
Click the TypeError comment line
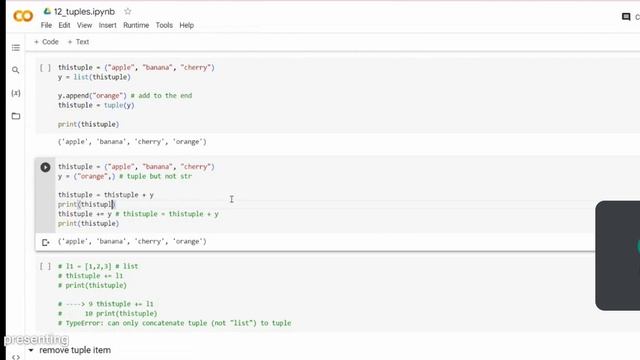point(175,323)
